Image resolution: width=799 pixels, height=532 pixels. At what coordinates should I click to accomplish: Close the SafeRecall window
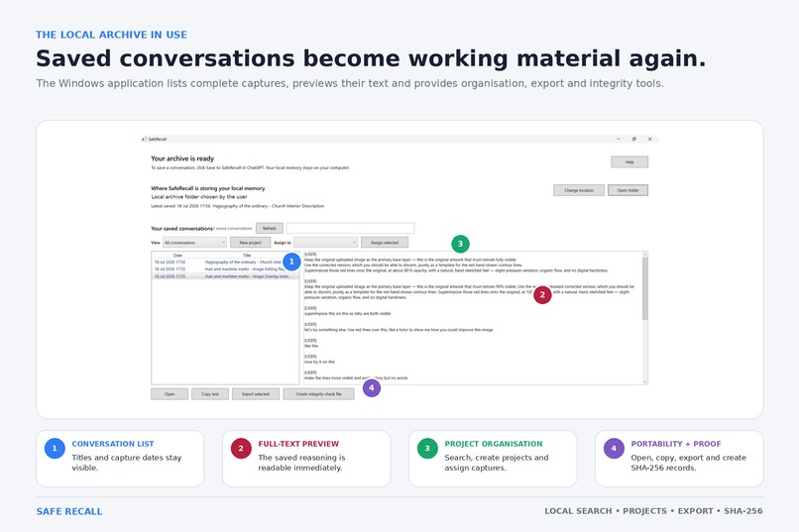tap(649, 139)
